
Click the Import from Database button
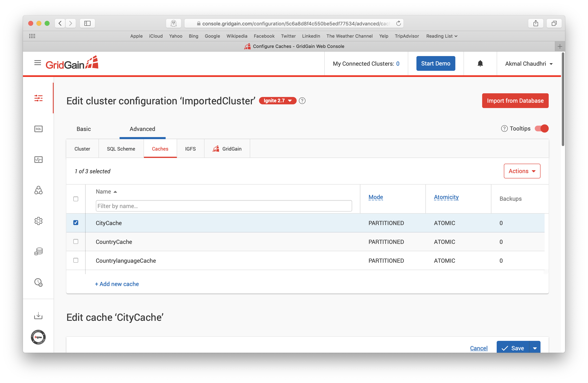click(x=515, y=100)
